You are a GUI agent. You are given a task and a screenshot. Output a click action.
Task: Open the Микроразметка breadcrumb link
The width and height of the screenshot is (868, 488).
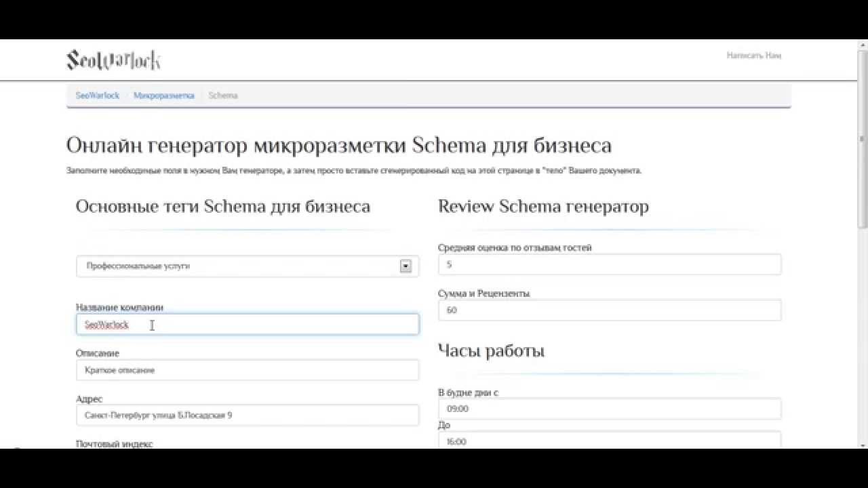164,96
